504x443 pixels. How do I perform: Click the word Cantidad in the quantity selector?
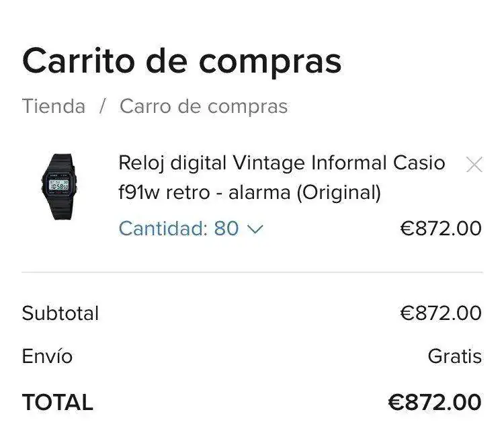(162, 229)
